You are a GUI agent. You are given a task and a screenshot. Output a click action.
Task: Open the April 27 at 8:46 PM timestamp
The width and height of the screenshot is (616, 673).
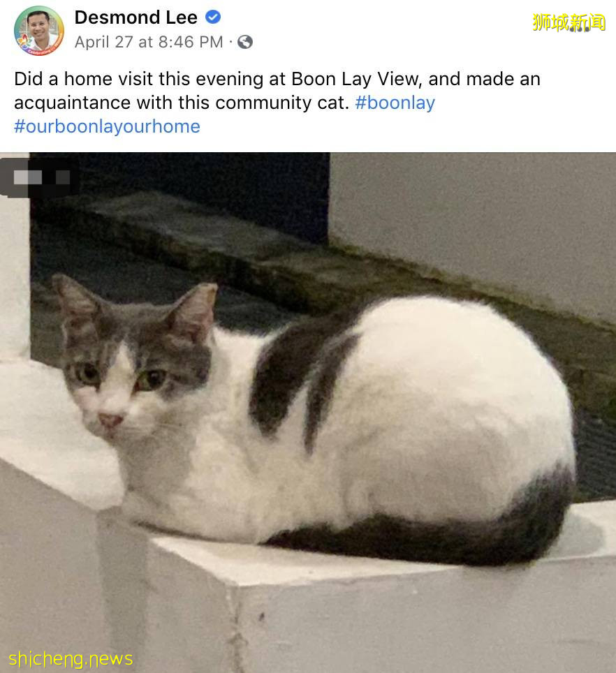pyautogui.click(x=149, y=42)
